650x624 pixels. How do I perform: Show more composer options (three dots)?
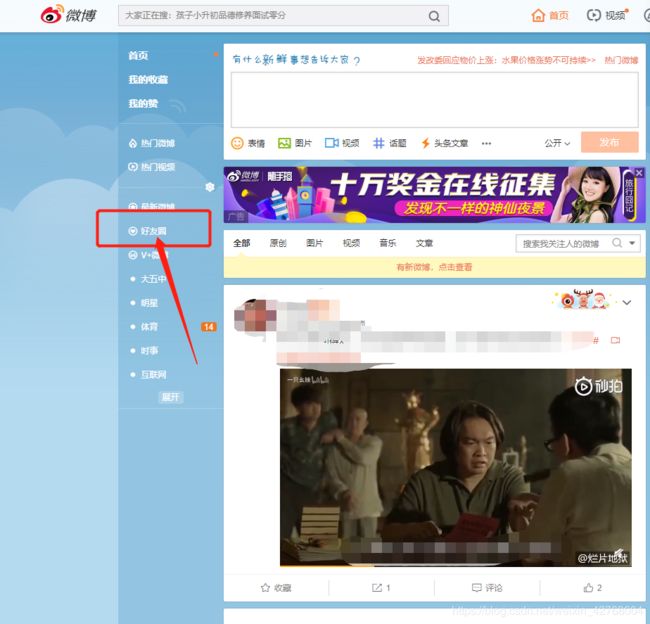pos(486,143)
